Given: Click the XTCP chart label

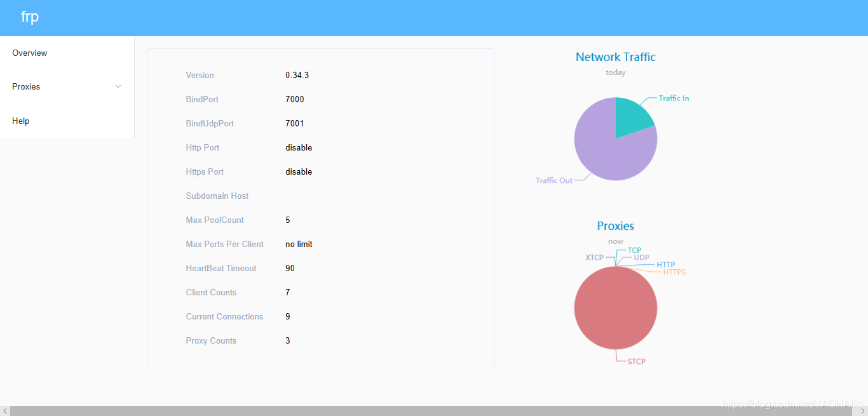Looking at the screenshot, I should click(x=595, y=258).
